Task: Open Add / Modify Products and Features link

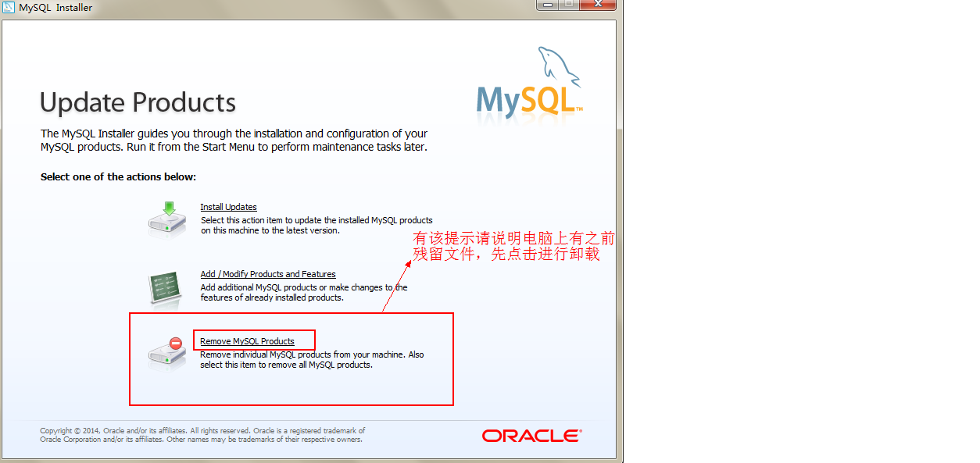Action: tap(268, 274)
